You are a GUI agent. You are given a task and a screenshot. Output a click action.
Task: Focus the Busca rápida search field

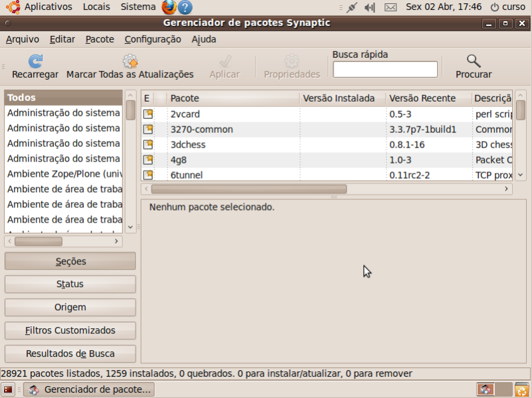tap(385, 70)
